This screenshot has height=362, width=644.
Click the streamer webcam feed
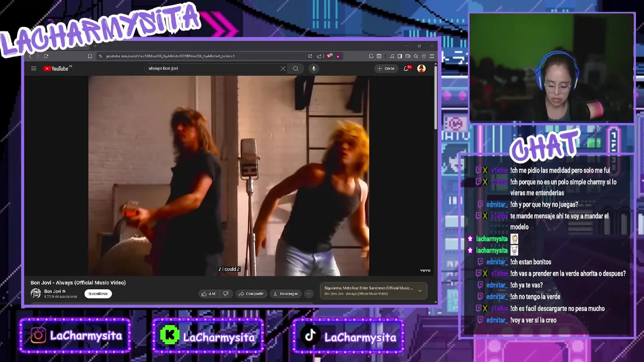click(x=551, y=68)
